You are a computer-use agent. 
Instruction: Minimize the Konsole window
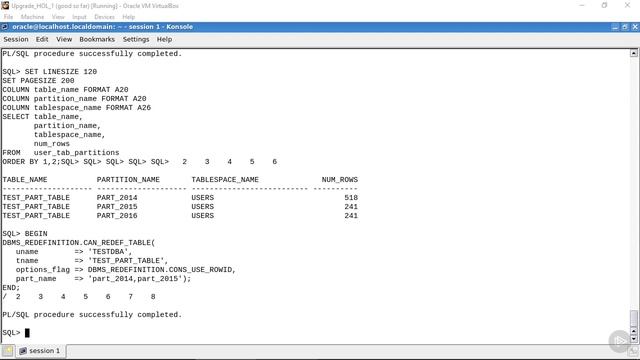(x=615, y=27)
